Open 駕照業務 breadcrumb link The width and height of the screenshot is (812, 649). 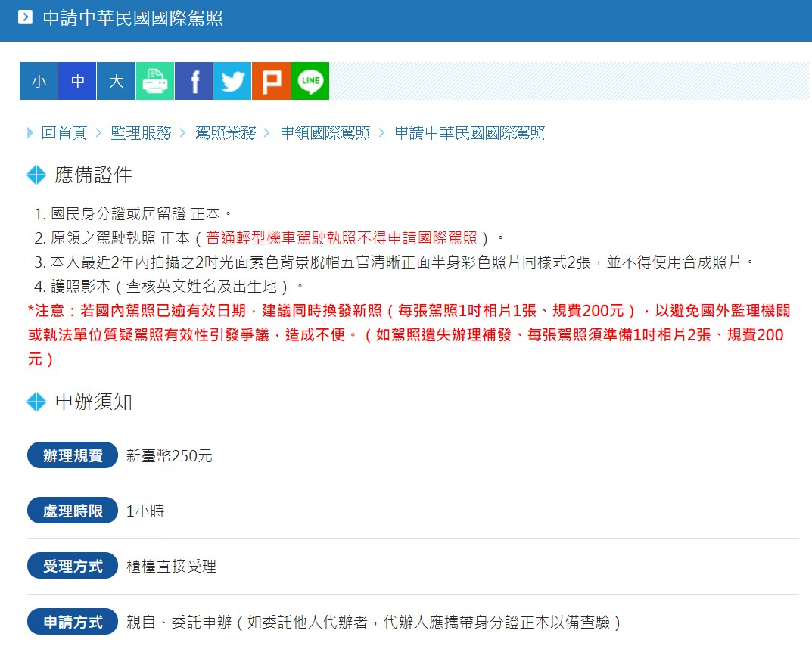pos(226,133)
